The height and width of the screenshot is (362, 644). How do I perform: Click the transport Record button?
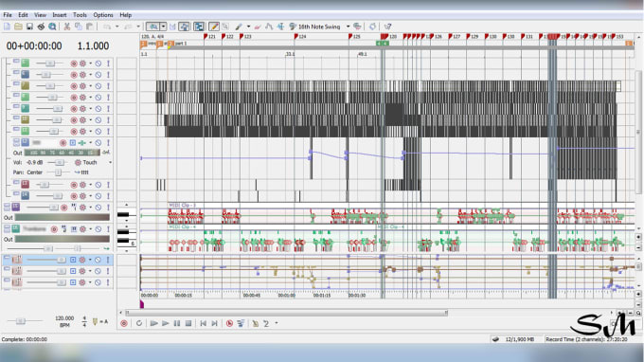[x=124, y=323]
